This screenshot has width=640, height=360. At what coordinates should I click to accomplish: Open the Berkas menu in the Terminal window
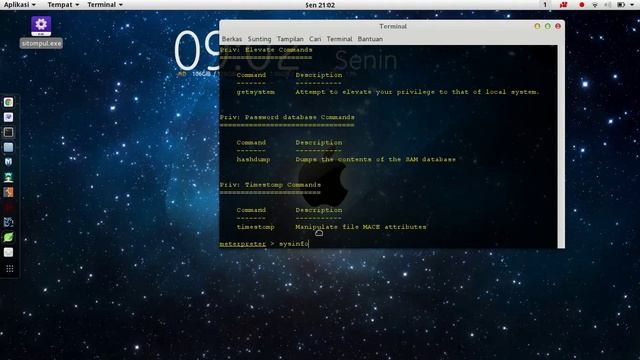(232, 39)
